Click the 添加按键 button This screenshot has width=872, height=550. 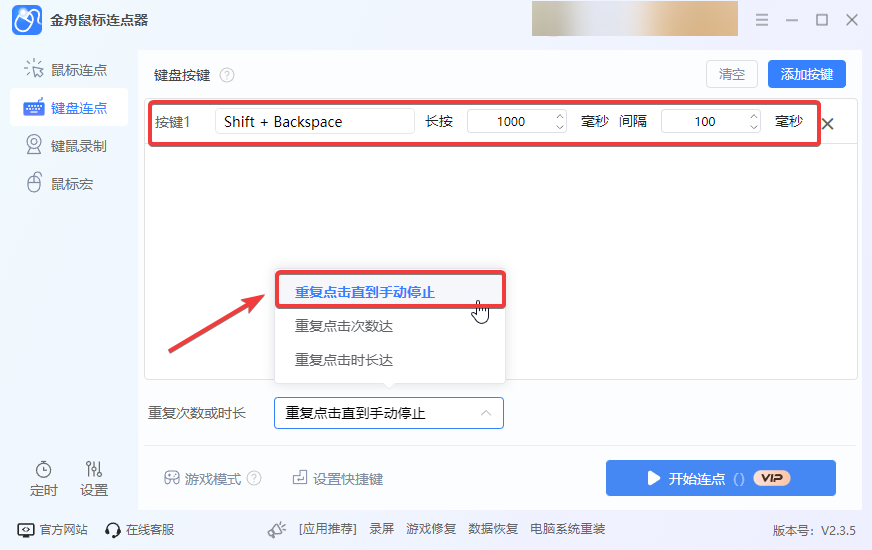point(806,74)
